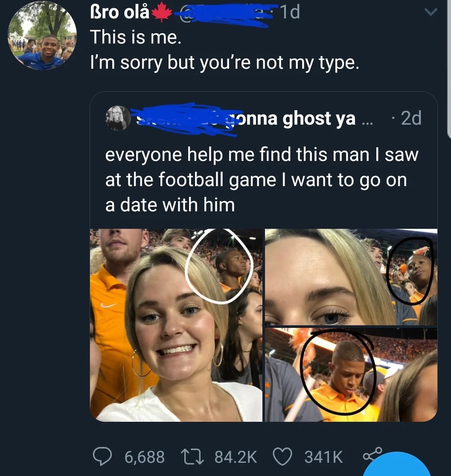The image size is (451, 476).
Task: View the large left selfie photo
Action: tap(176, 325)
